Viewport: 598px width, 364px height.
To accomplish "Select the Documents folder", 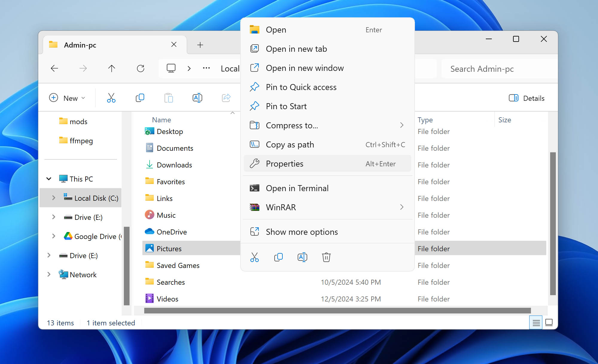I will (169, 148).
